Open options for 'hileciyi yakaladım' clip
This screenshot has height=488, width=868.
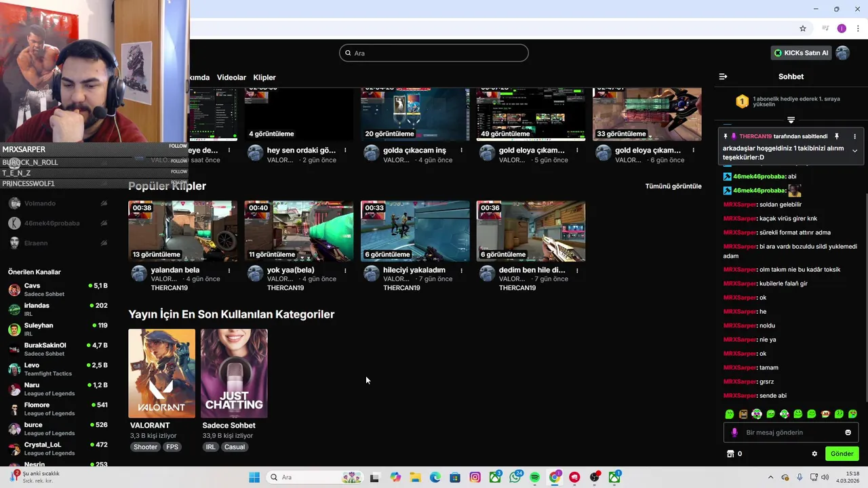tap(461, 270)
